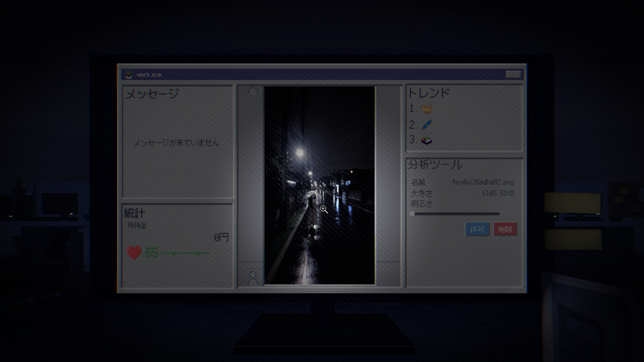The height and width of the screenshot is (362, 644).
Task: Click the middle of the brightness slider track
Action: (455, 214)
